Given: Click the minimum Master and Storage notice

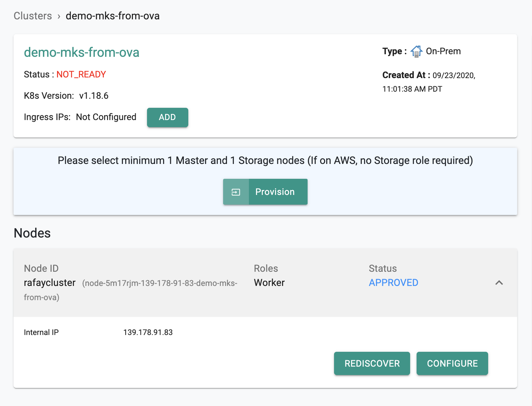Looking at the screenshot, I should click(x=265, y=160).
